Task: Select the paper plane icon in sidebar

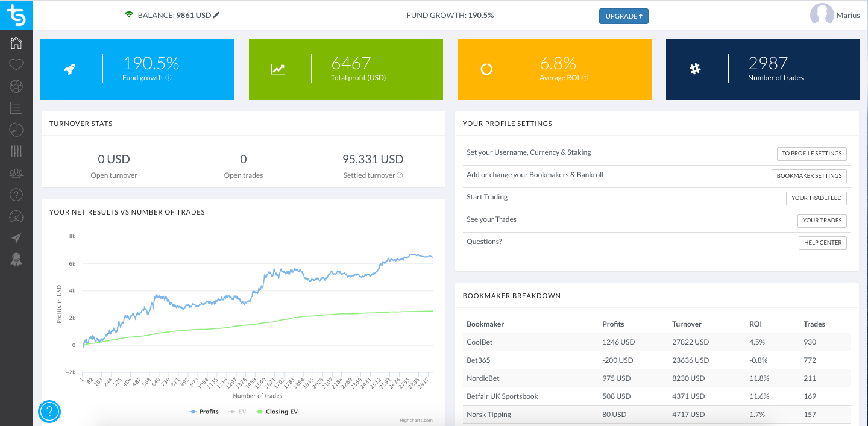Action: 16,237
